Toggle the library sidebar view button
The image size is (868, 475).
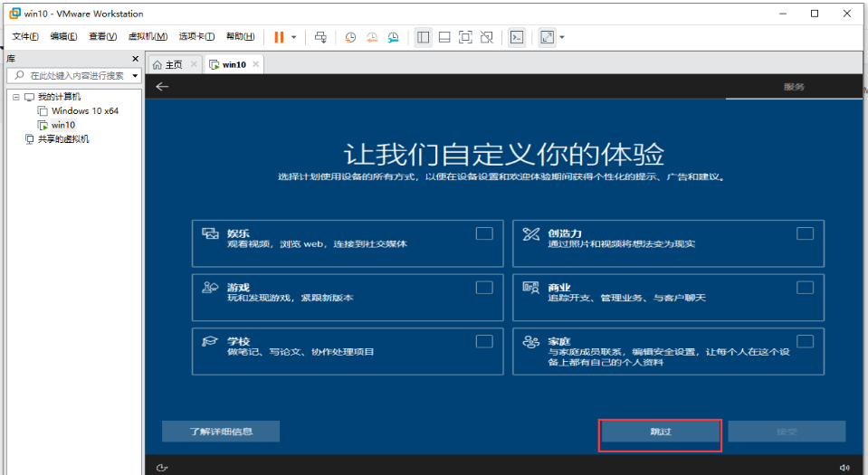(x=424, y=37)
